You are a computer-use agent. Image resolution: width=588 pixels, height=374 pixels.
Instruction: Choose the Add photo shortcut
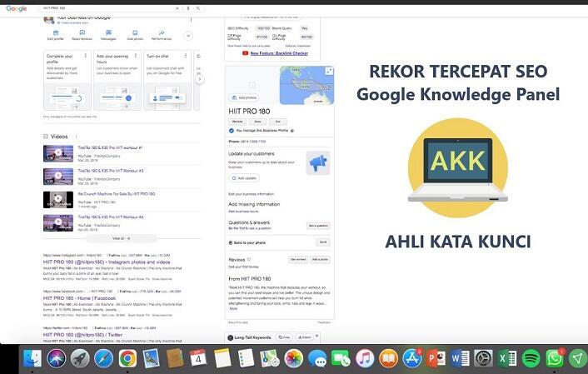[x=135, y=35]
